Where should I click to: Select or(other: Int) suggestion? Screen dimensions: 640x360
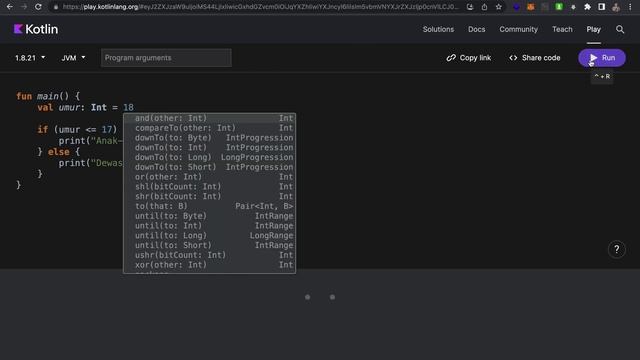[x=209, y=177]
